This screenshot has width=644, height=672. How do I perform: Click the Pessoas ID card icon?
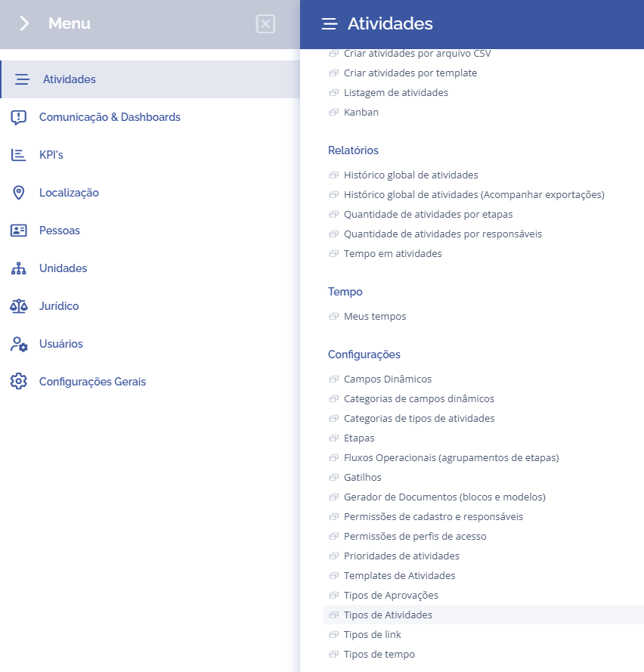click(19, 231)
